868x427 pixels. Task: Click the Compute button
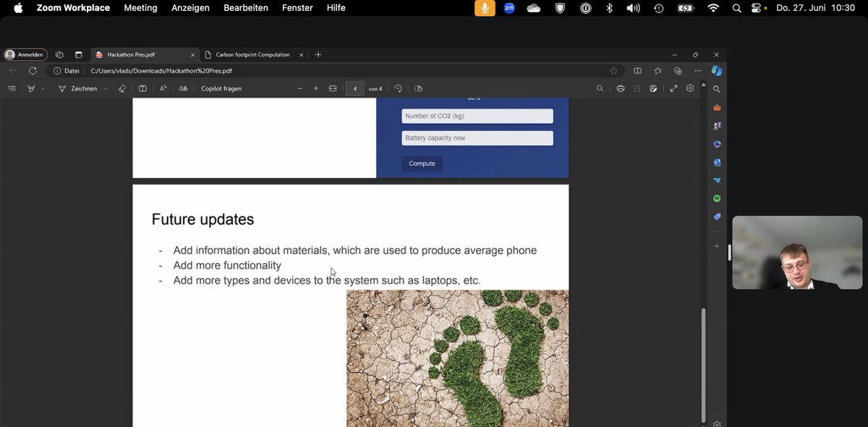422,164
